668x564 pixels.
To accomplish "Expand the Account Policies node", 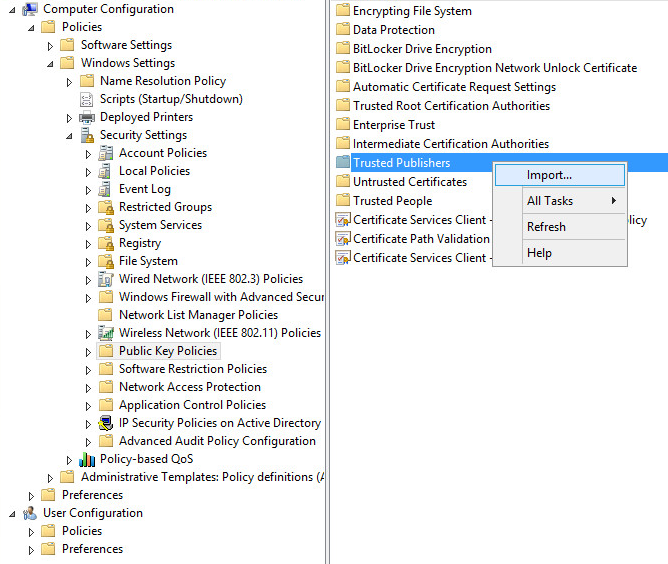I will pyautogui.click(x=89, y=153).
